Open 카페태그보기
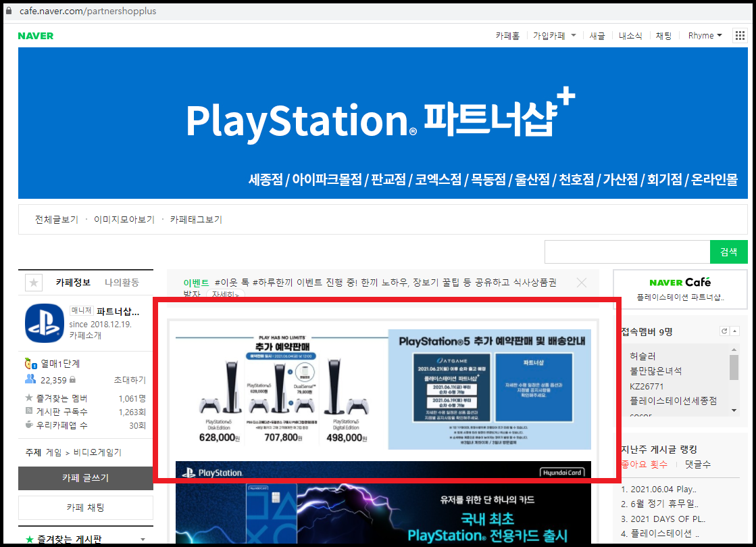 click(196, 220)
